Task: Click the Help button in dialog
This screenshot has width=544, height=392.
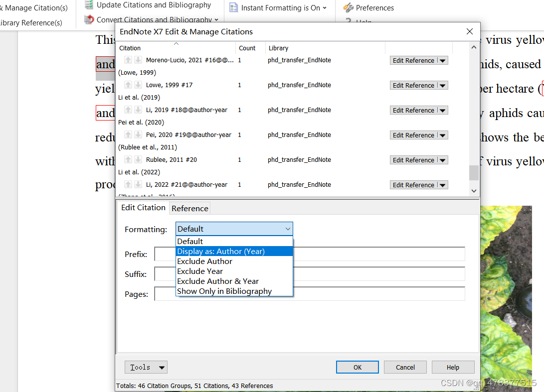Action: (453, 367)
